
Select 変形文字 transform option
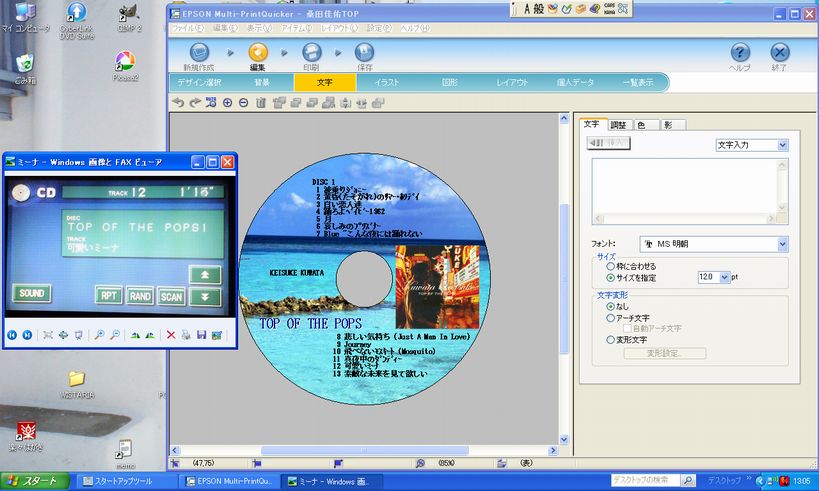pyautogui.click(x=627, y=340)
